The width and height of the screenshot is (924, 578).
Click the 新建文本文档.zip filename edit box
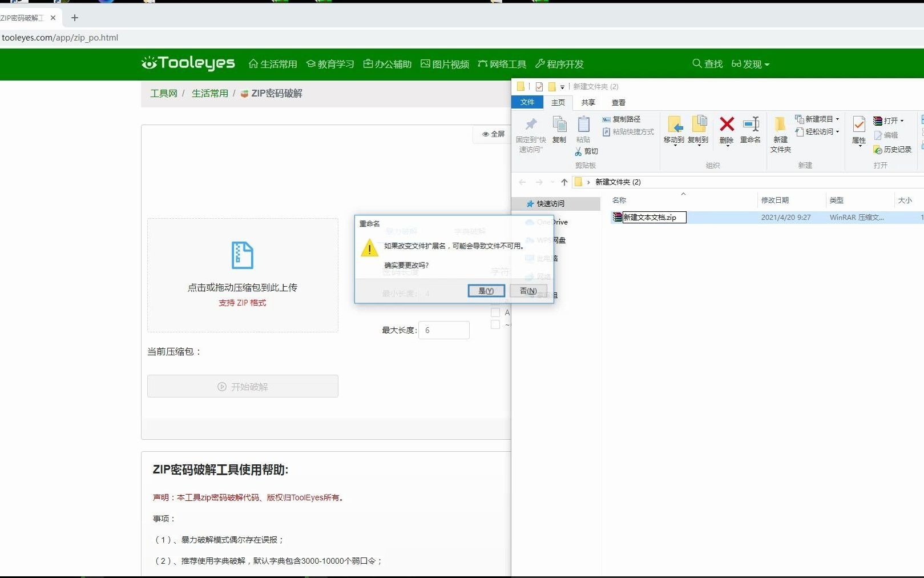pyautogui.click(x=654, y=217)
